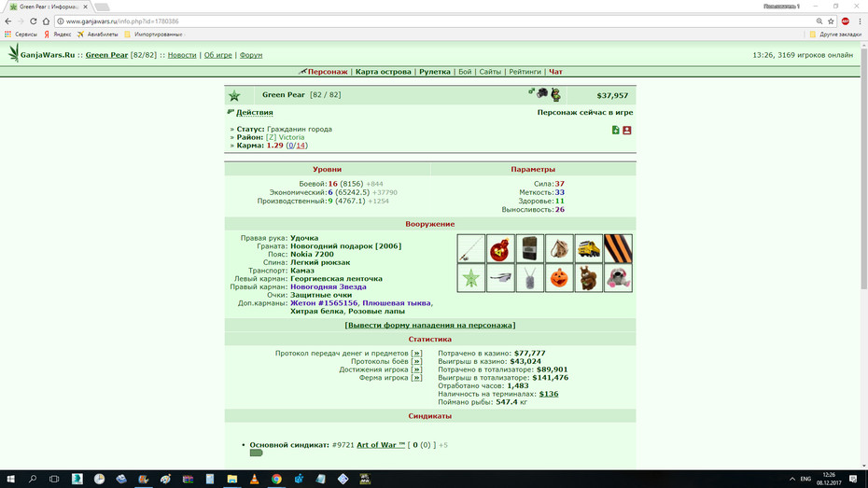Open the Жетон #1565156 item link
868x488 pixels.
coord(324,303)
